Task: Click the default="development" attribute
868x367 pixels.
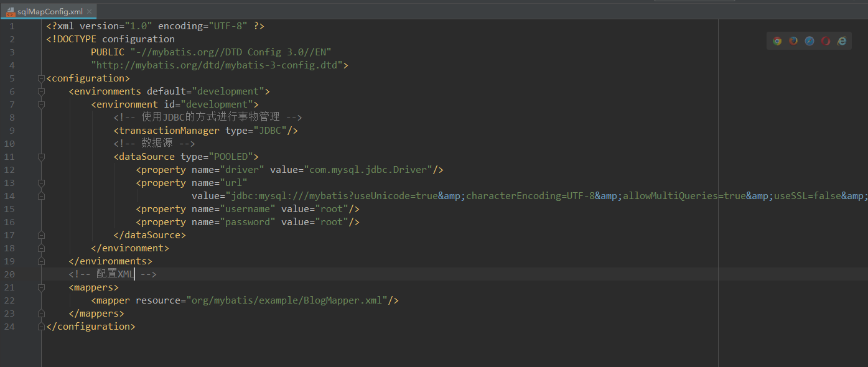Action: [205, 91]
